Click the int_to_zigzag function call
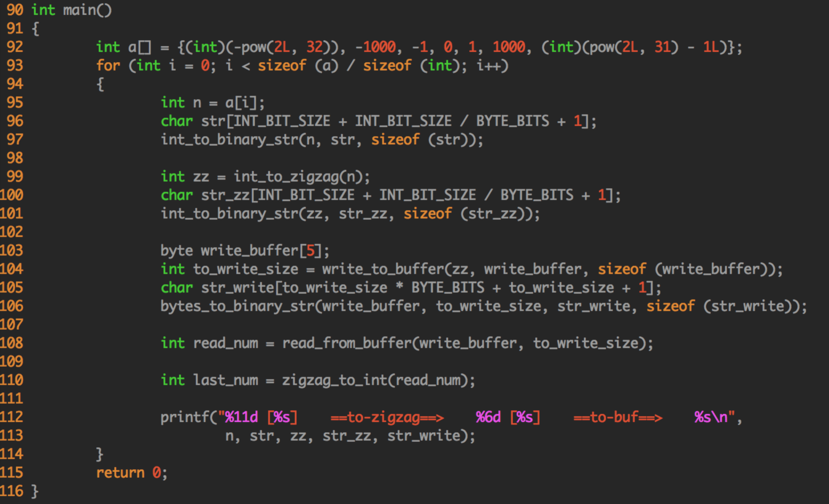 [x=286, y=177]
